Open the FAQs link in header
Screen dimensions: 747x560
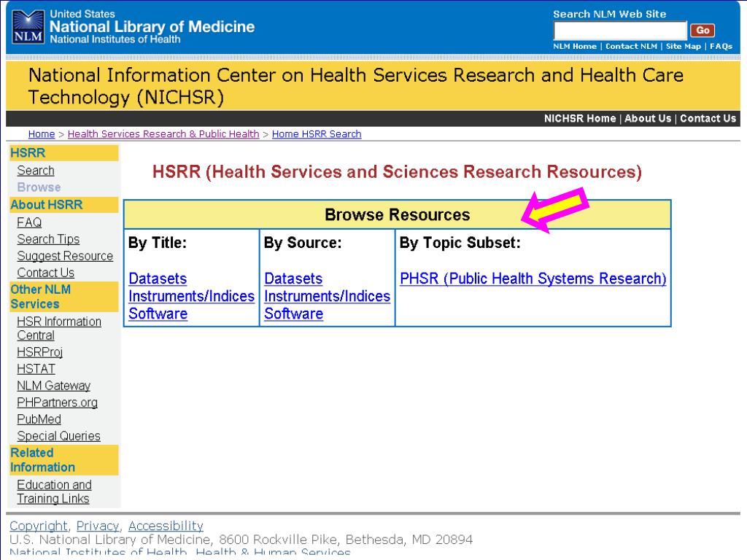721,46
